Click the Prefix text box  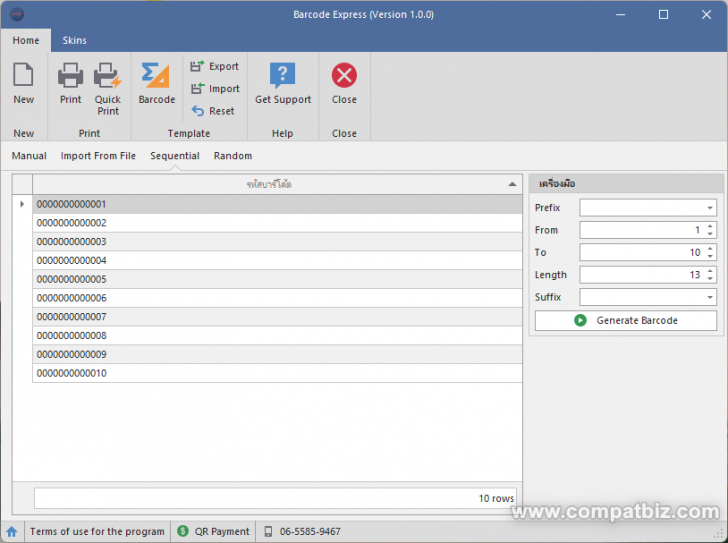tap(642, 208)
